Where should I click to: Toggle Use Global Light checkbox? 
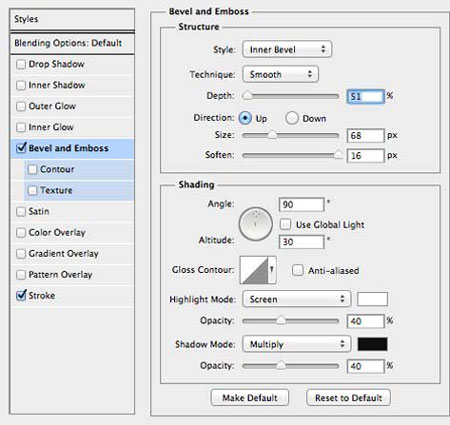285,224
